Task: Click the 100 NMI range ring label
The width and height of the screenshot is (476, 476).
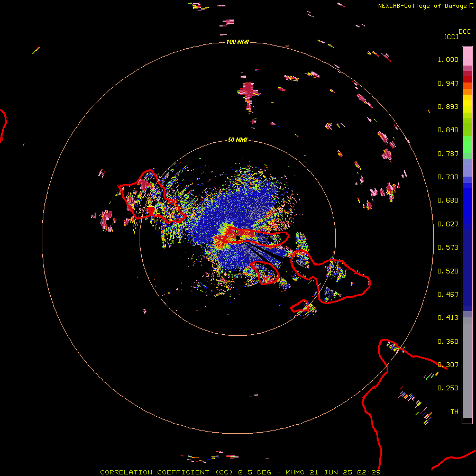Action: tap(237, 42)
